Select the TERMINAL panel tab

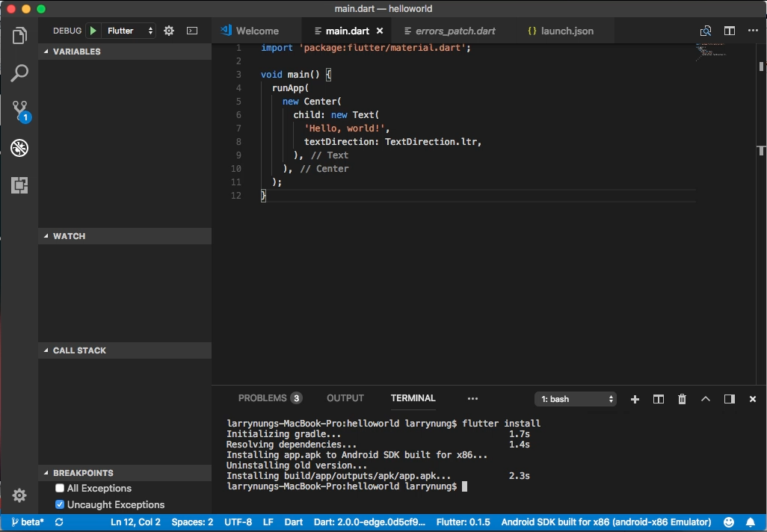[413, 398]
